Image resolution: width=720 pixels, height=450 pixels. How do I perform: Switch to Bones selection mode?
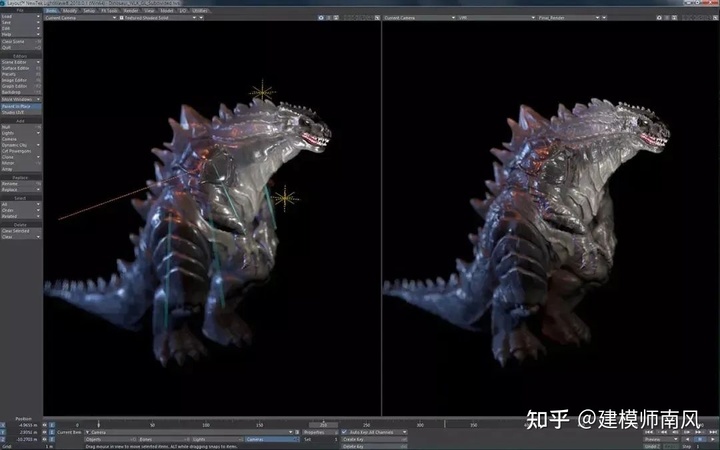click(x=164, y=439)
